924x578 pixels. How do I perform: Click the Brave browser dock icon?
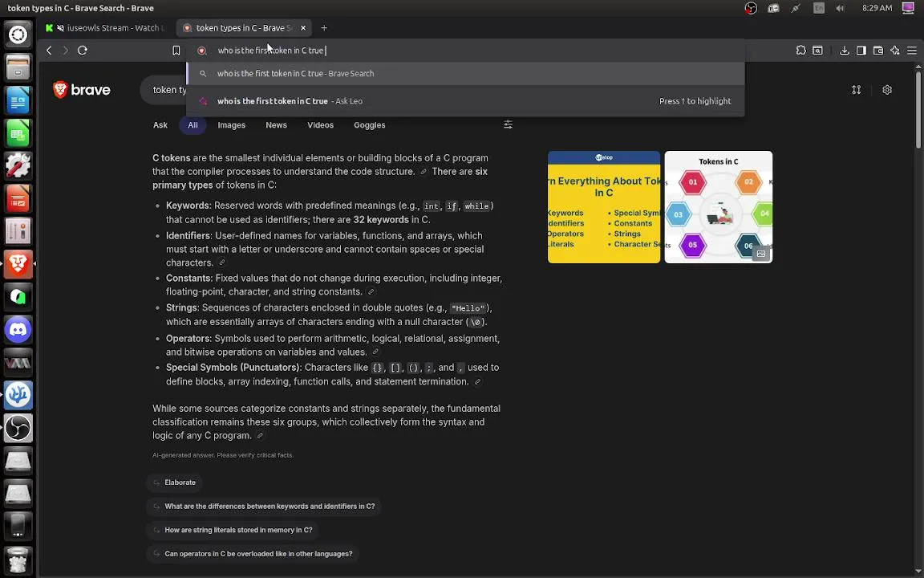[18, 263]
